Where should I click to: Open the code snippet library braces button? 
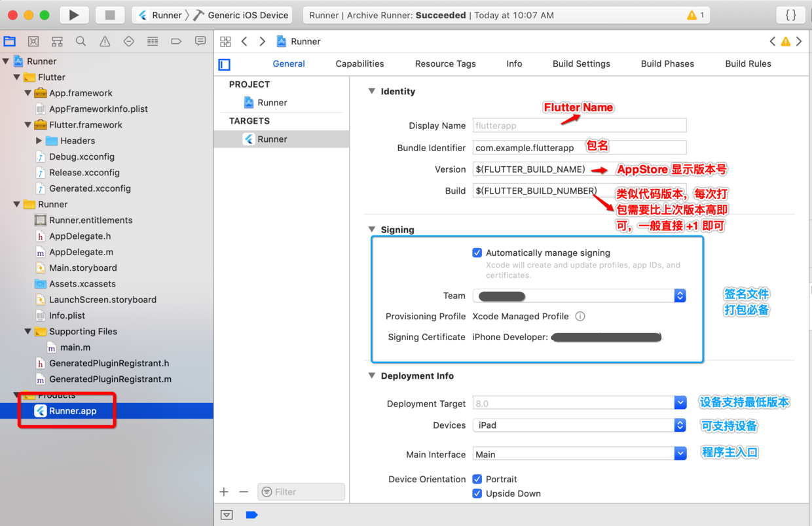[790, 15]
